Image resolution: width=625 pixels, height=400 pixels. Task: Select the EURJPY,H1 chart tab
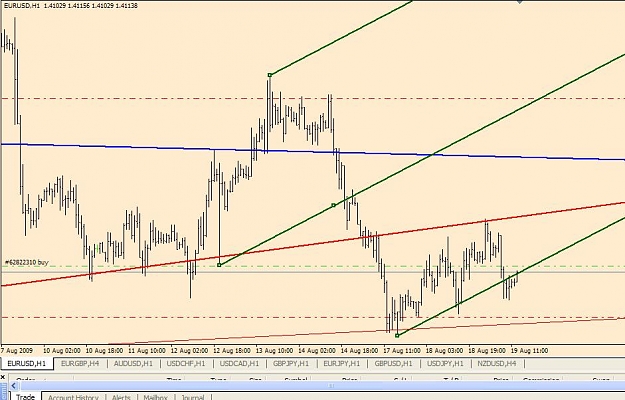(x=342, y=363)
